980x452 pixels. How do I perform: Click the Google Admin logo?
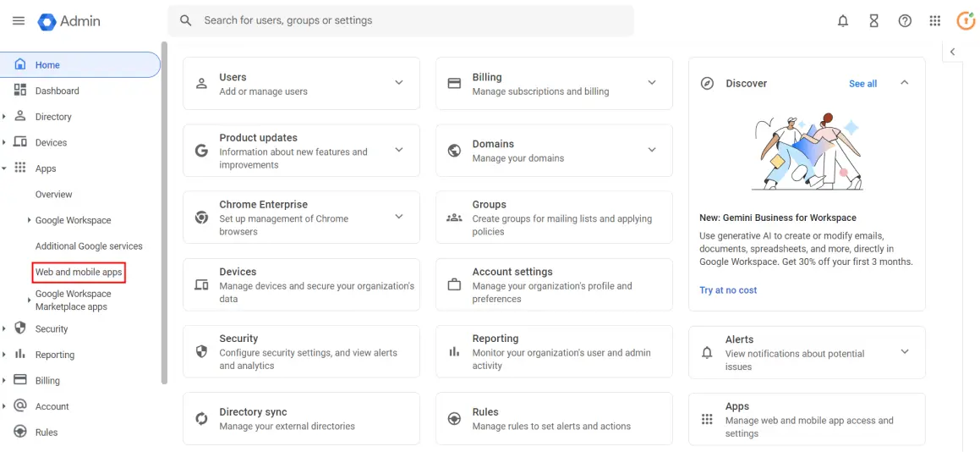tap(68, 20)
